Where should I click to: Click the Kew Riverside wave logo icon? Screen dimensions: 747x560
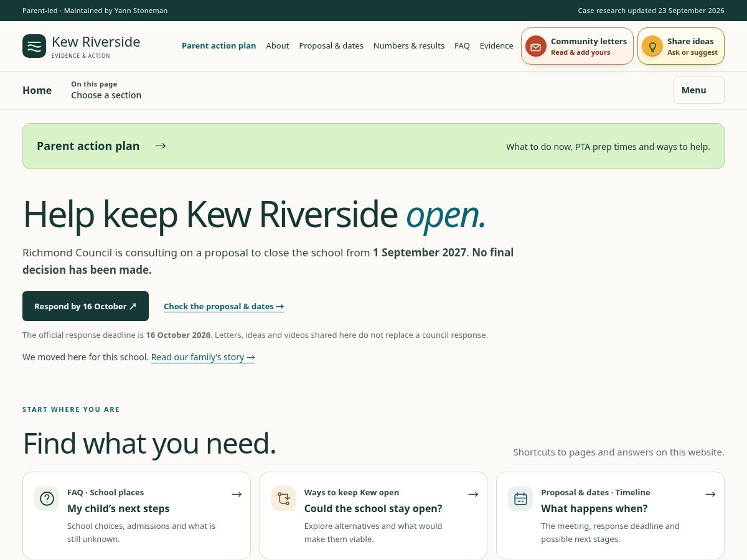click(34, 46)
